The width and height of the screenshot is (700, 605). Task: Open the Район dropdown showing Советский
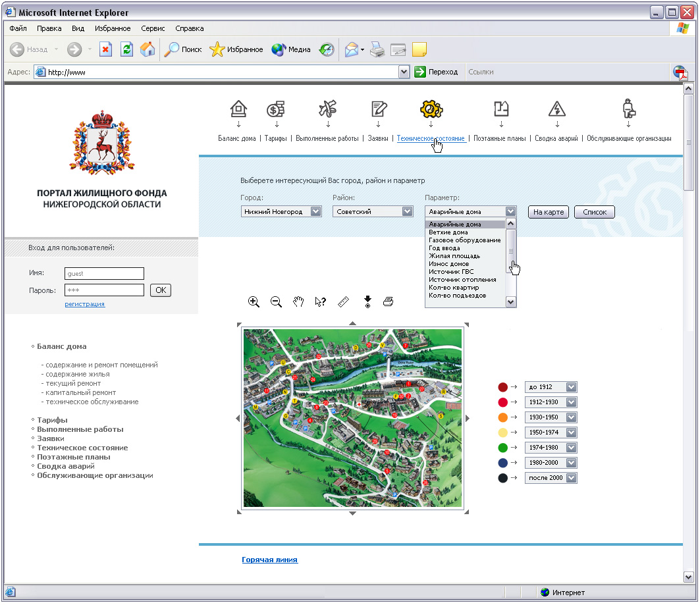[408, 211]
